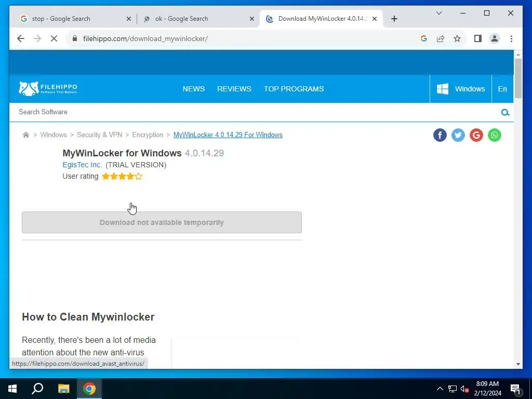
Task: Go back using Chrome's back arrow
Action: tap(21, 38)
